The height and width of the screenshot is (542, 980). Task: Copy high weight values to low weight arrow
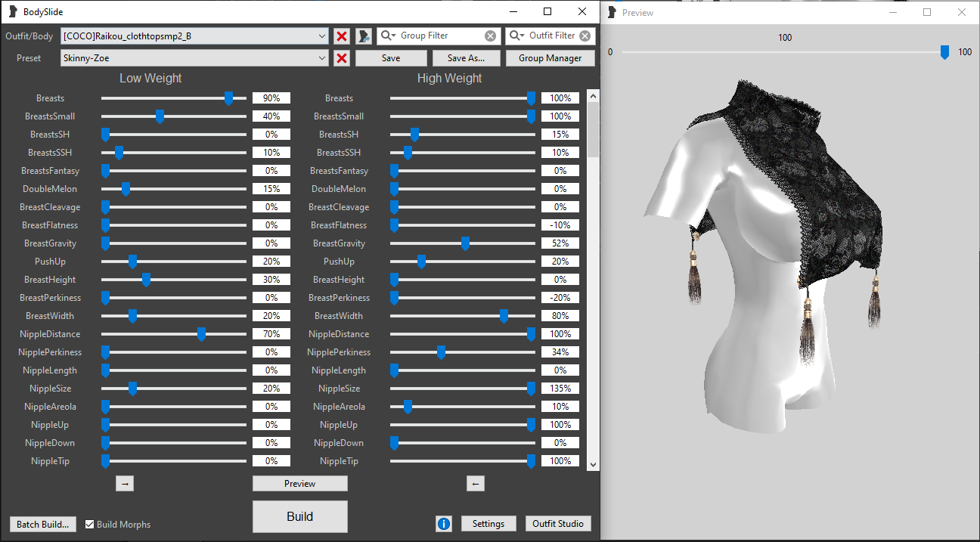[x=475, y=484]
